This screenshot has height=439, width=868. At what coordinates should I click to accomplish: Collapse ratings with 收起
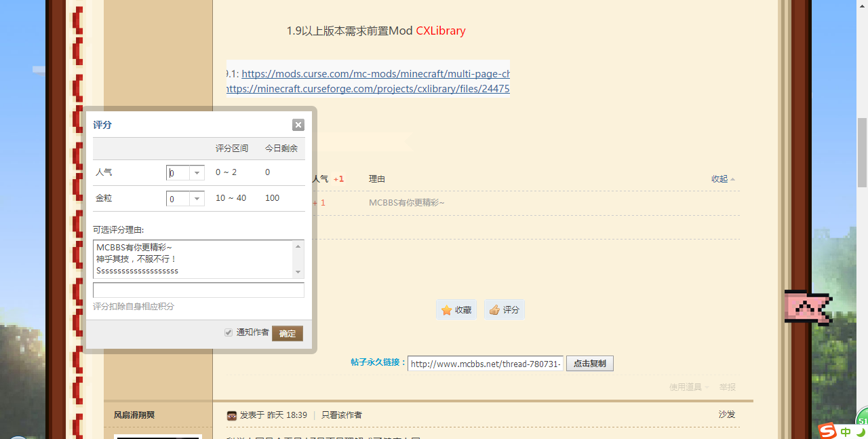coord(723,179)
